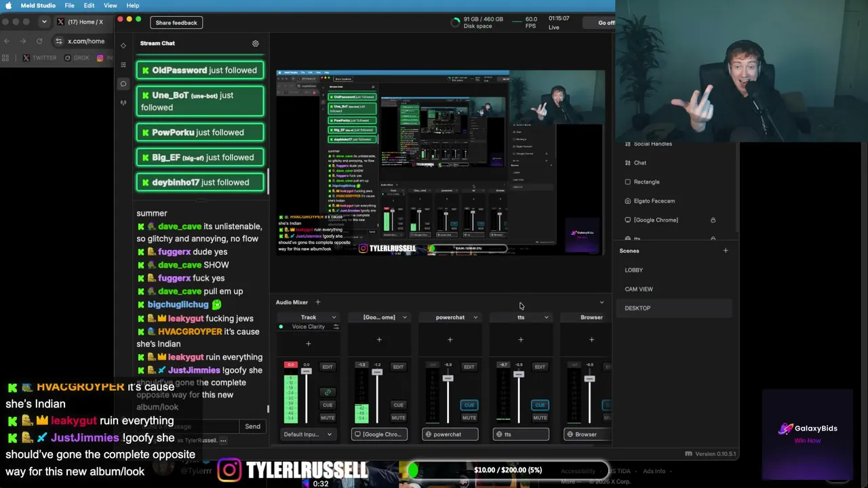Toggle CUE on the Track channel

tap(328, 405)
